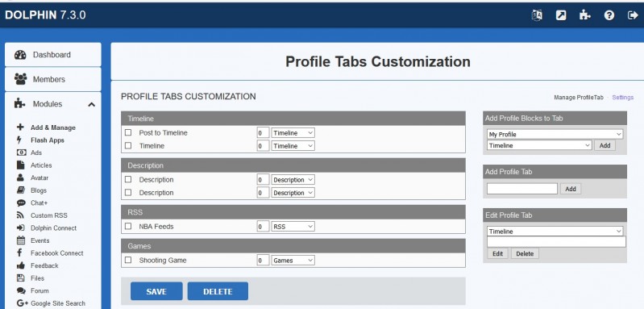Click the Google plus icon beside Google Site Search
Viewport: 644px width, 309px height.
coord(23,303)
